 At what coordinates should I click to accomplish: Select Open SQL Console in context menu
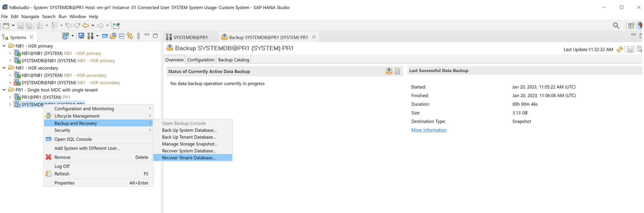(73, 139)
